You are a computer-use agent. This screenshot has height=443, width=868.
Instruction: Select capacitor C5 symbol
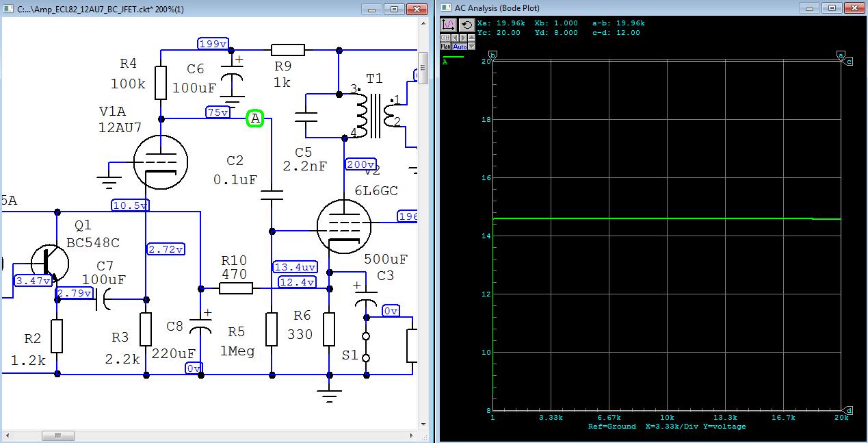click(306, 116)
